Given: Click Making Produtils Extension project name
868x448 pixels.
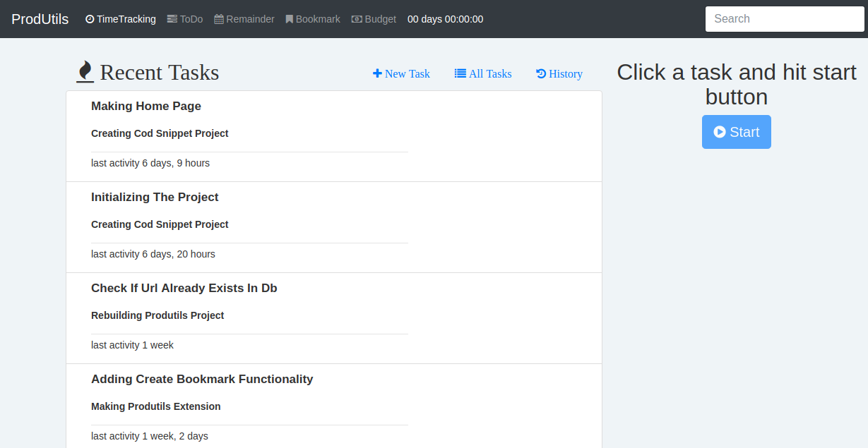Looking at the screenshot, I should 156,406.
